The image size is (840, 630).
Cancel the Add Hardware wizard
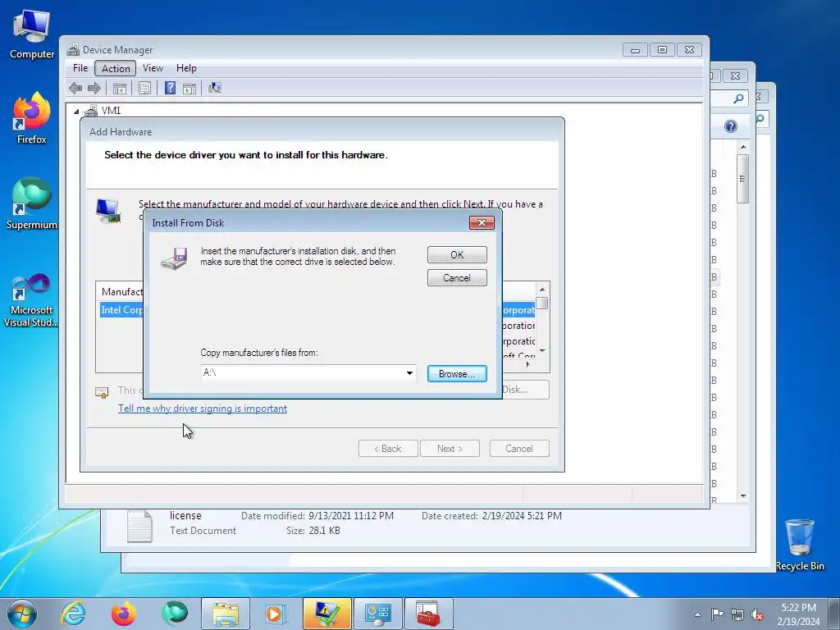pyautogui.click(x=519, y=449)
